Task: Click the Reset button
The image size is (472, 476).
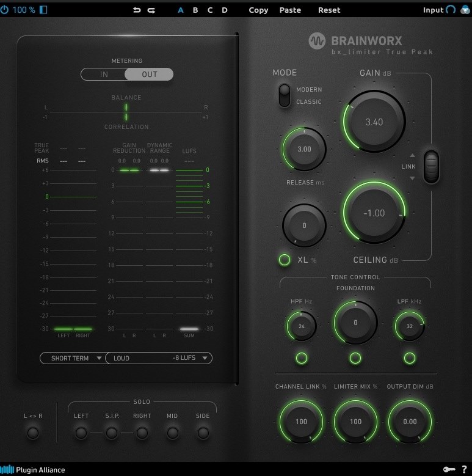Action: pos(329,10)
